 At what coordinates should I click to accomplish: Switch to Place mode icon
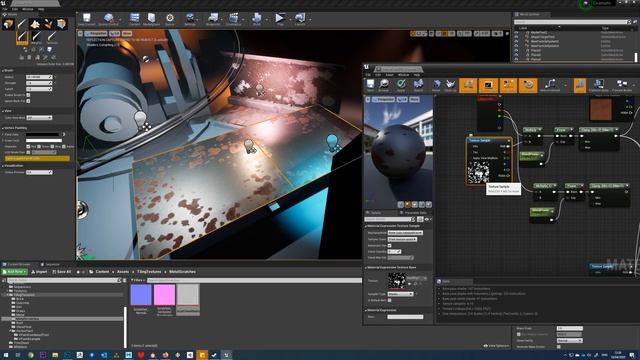(8, 24)
